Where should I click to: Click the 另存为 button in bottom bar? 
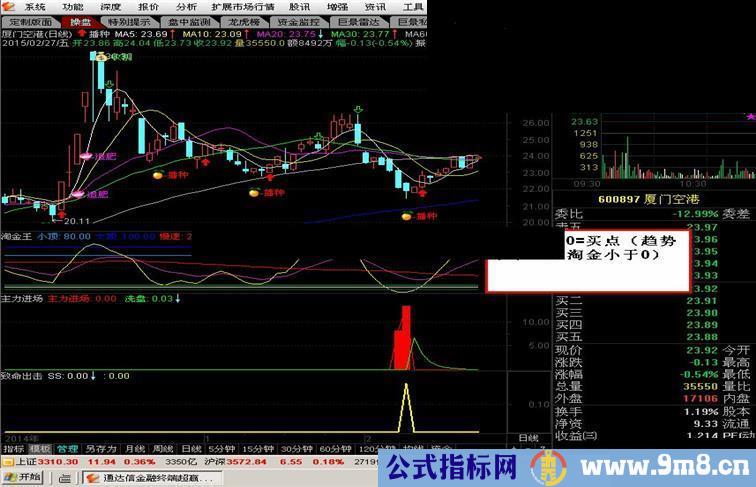(x=99, y=449)
